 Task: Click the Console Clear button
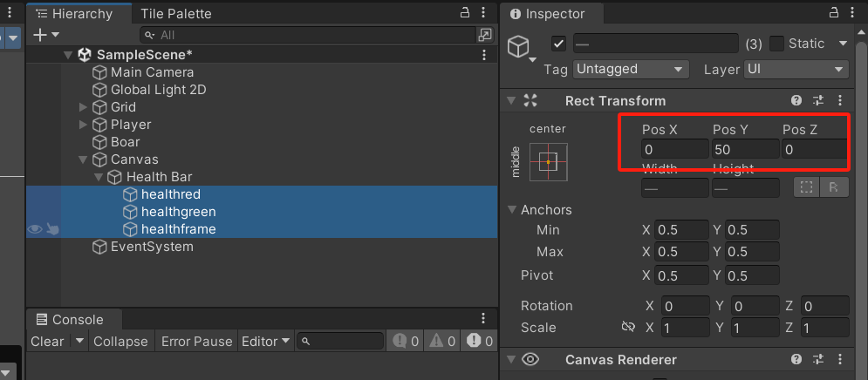pyautogui.click(x=47, y=342)
